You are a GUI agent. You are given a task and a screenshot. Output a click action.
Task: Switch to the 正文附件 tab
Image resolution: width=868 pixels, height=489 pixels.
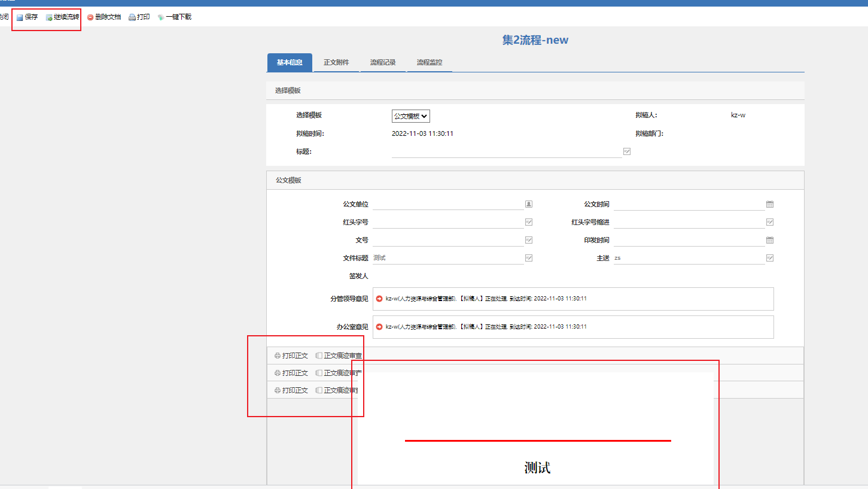coord(336,62)
